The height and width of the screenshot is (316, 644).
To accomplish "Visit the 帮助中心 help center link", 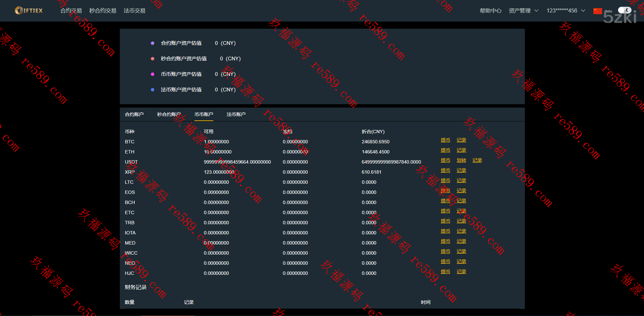I will click(x=490, y=11).
